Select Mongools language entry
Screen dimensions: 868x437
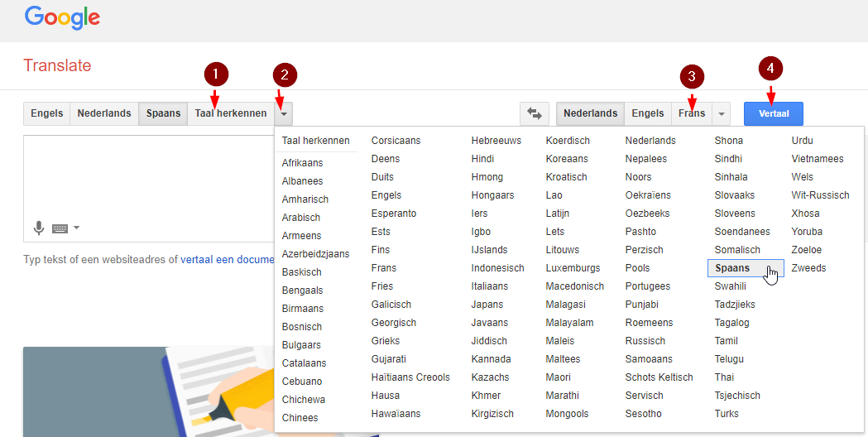(x=568, y=414)
